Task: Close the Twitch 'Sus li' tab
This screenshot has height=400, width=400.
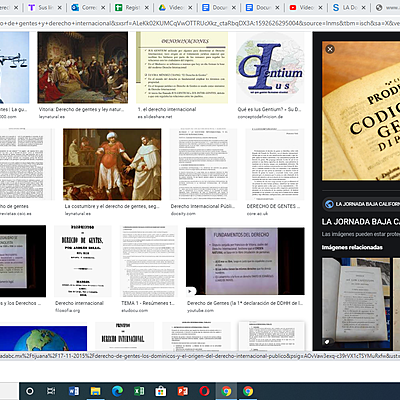Action: 59,7
